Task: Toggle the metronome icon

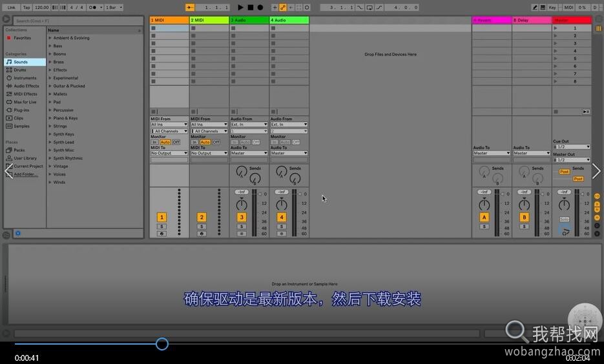Action: click(92, 7)
